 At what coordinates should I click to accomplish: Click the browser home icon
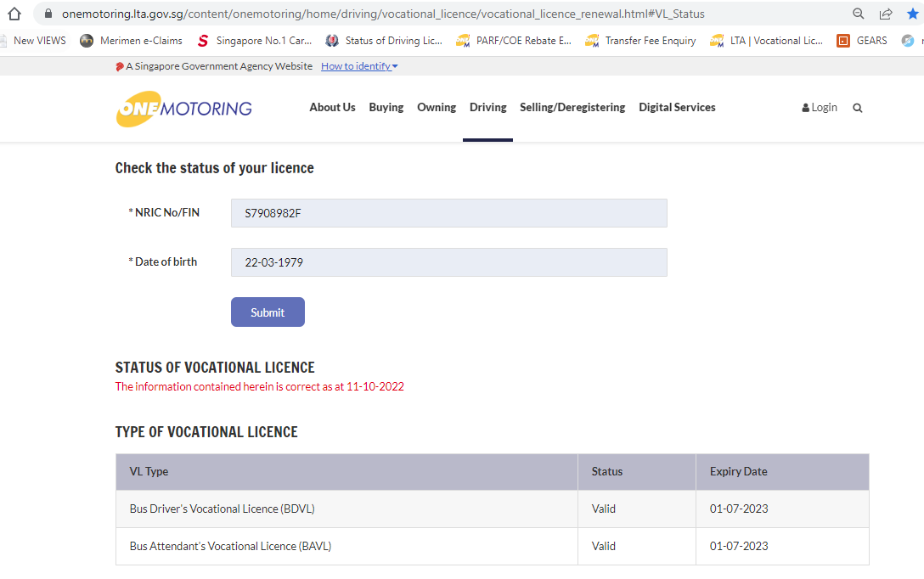(x=14, y=14)
